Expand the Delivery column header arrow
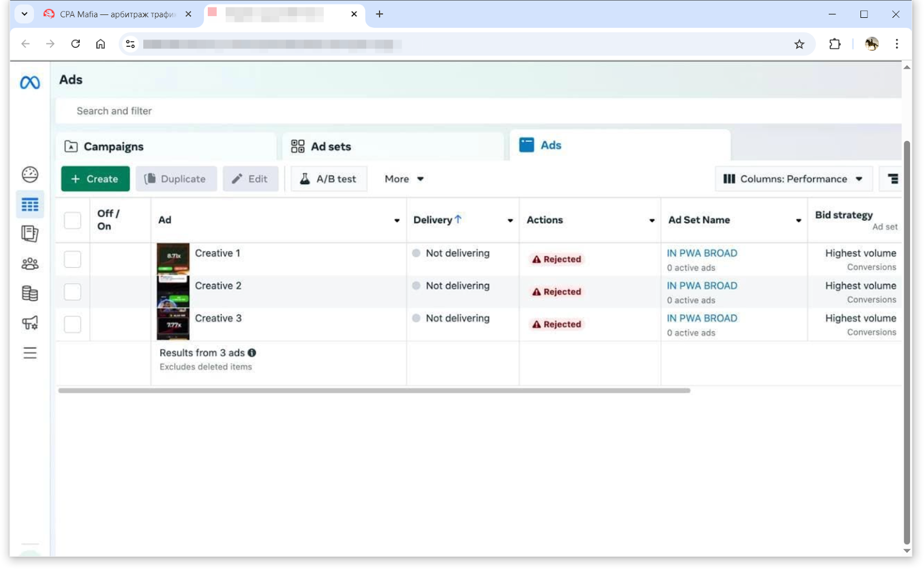 click(x=511, y=220)
